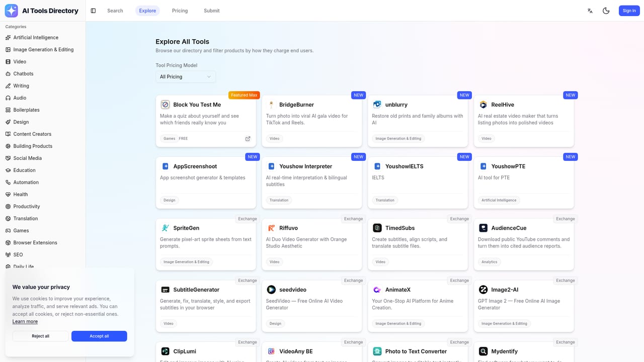Click the AI Tools Directory logo icon

(12, 11)
